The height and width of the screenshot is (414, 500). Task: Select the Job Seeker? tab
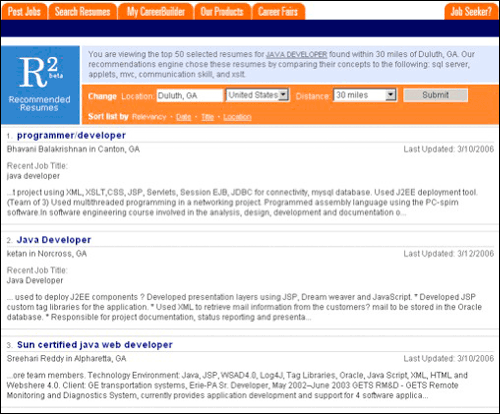(471, 12)
